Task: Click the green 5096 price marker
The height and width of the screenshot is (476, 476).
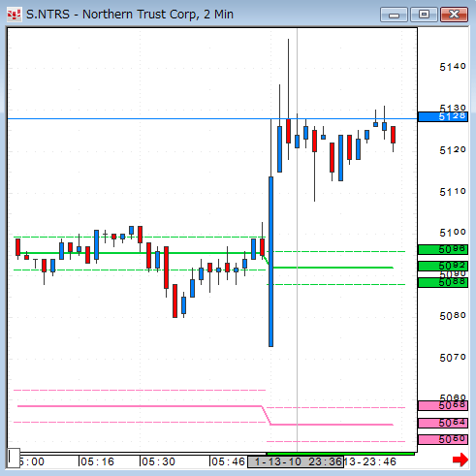Action: coord(443,249)
